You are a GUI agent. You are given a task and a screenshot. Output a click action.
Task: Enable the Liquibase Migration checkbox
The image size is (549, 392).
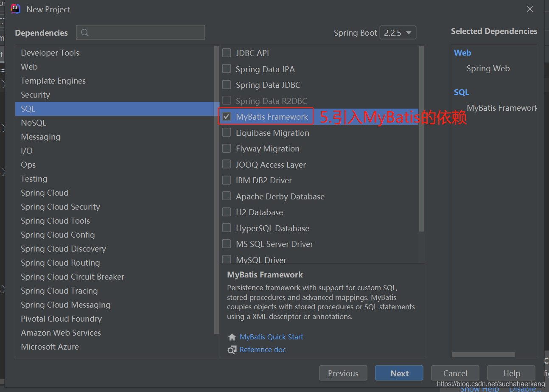[x=227, y=132]
